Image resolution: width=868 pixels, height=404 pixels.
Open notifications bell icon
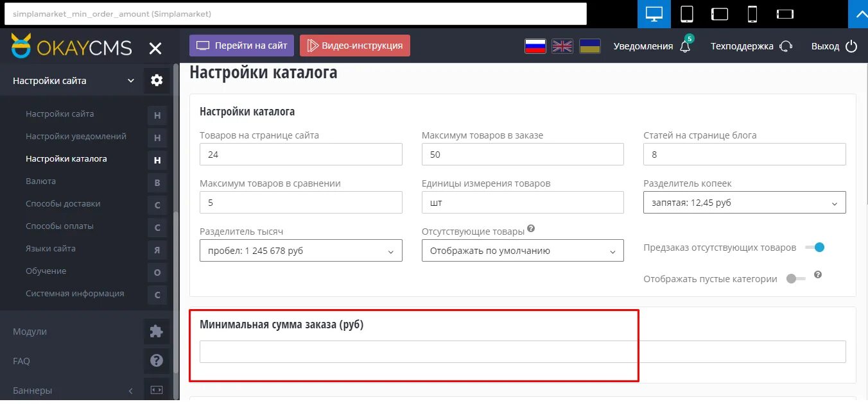(x=686, y=46)
